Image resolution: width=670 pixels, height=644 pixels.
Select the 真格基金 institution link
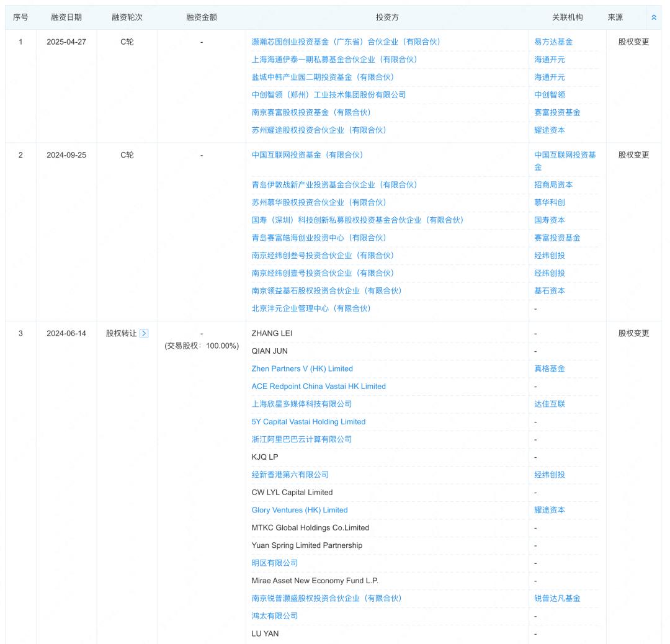coord(550,369)
